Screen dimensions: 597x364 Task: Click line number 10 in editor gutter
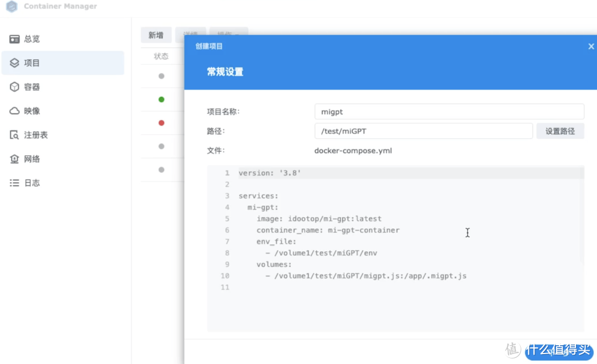click(x=224, y=276)
